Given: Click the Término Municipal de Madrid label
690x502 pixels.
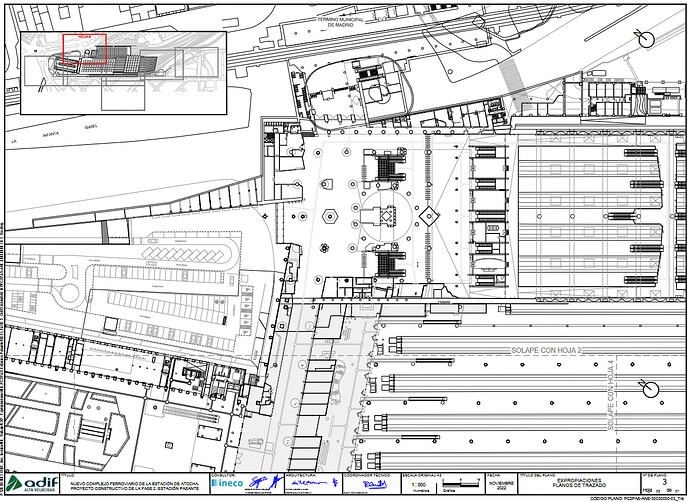Looking at the screenshot, I should pyautogui.click(x=340, y=22).
